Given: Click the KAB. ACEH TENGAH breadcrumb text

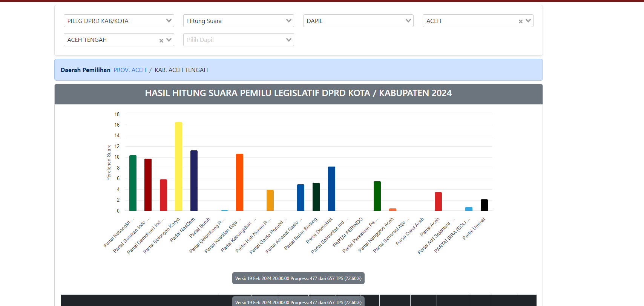Looking at the screenshot, I should [x=181, y=70].
